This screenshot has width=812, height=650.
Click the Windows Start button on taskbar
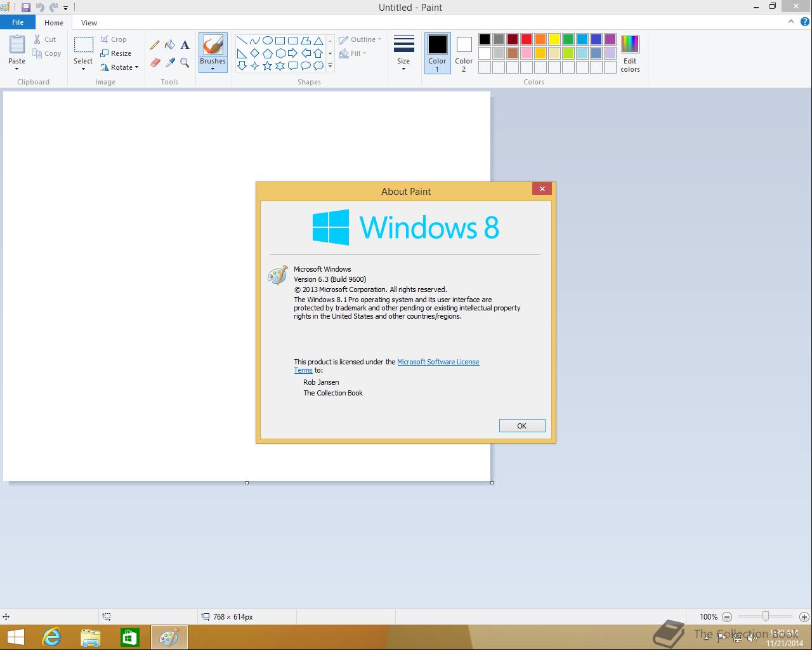click(x=15, y=637)
